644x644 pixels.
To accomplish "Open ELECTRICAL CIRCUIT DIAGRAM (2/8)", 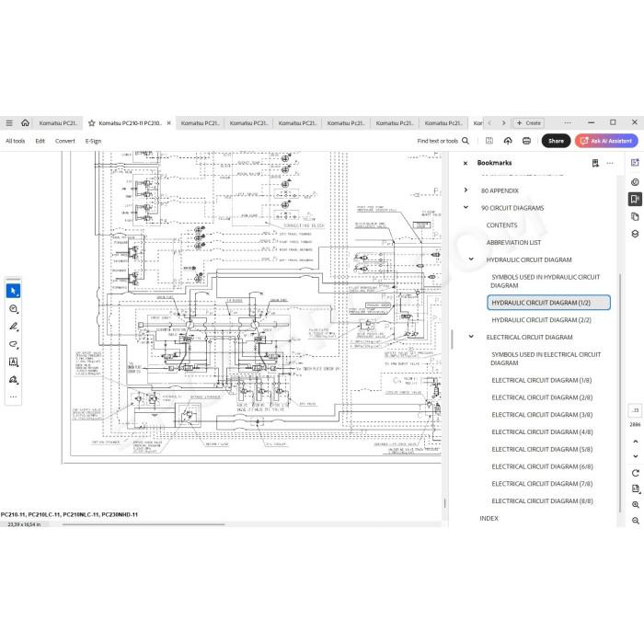I will tap(542, 397).
